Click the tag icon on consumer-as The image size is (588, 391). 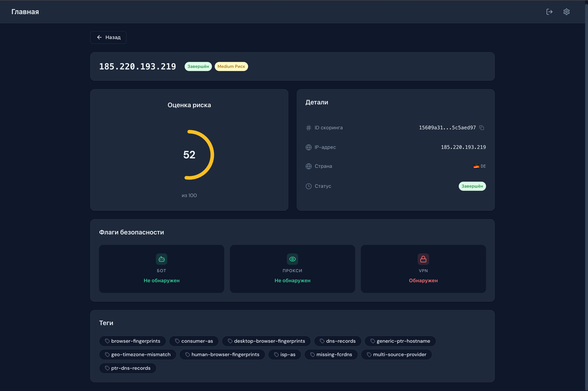(x=177, y=341)
